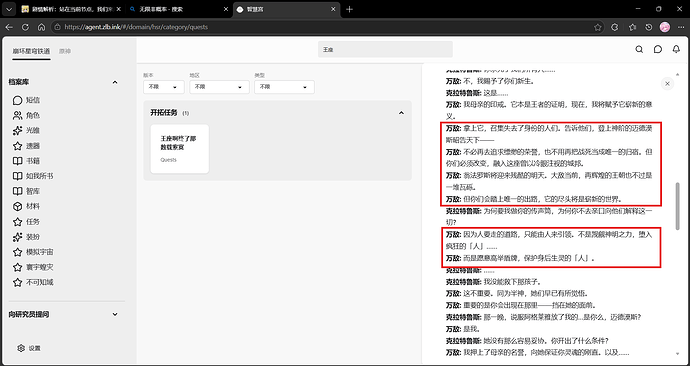Open the 短信 messages category
Image resolution: width=690 pixels, height=366 pixels.
click(x=27, y=100)
